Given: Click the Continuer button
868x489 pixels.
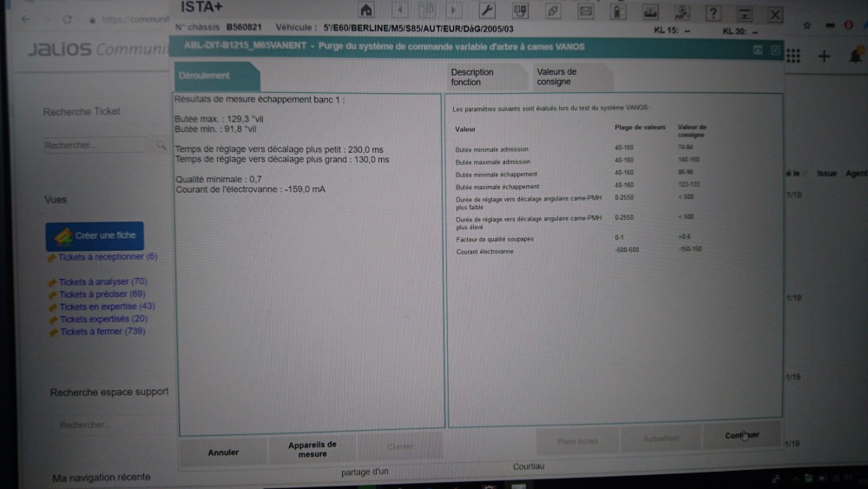Looking at the screenshot, I should (742, 435).
